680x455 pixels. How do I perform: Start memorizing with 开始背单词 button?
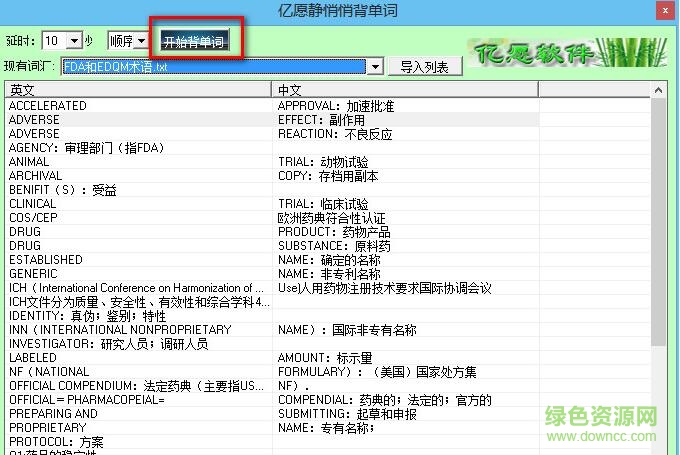coord(195,41)
